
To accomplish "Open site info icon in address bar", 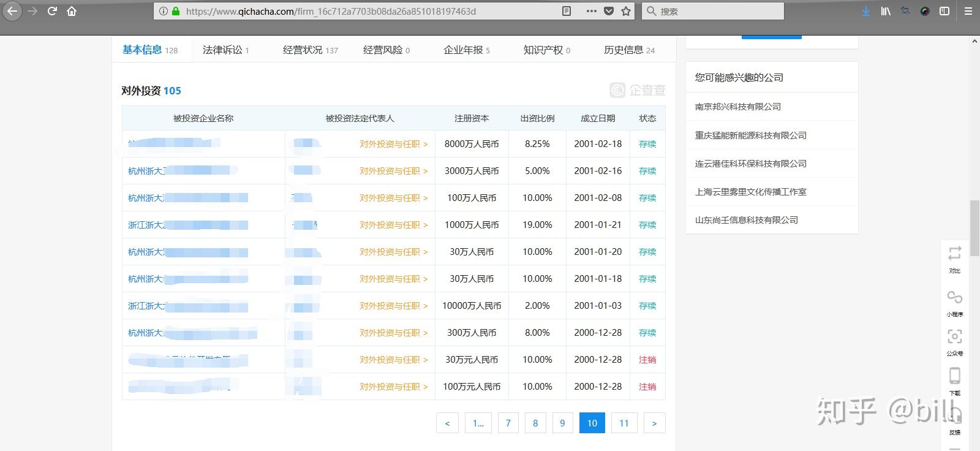I will 163,11.
